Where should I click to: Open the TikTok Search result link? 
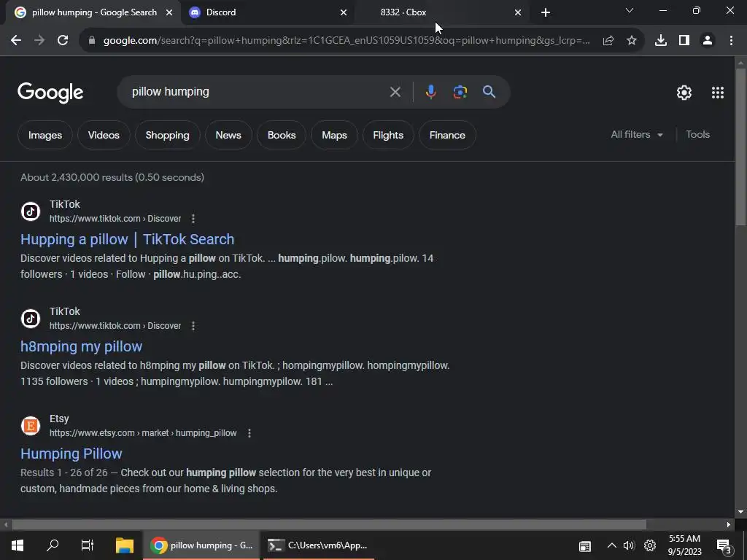pos(127,239)
